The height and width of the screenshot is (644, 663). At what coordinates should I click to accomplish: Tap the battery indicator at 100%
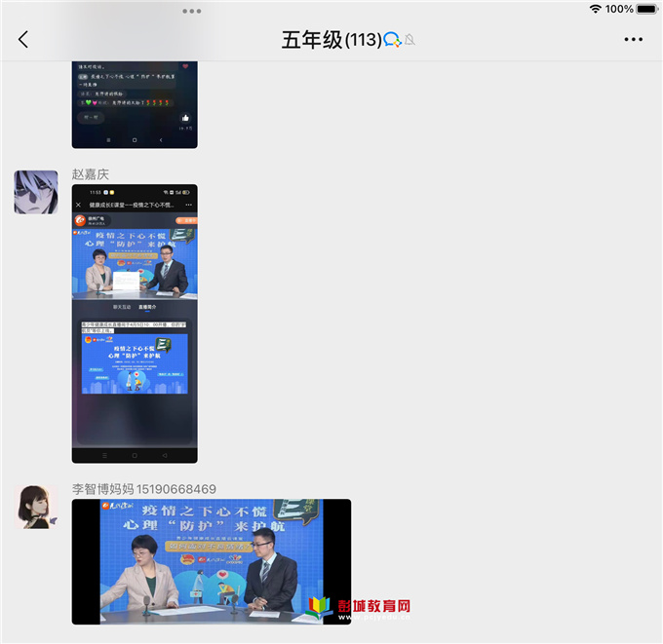point(647,9)
